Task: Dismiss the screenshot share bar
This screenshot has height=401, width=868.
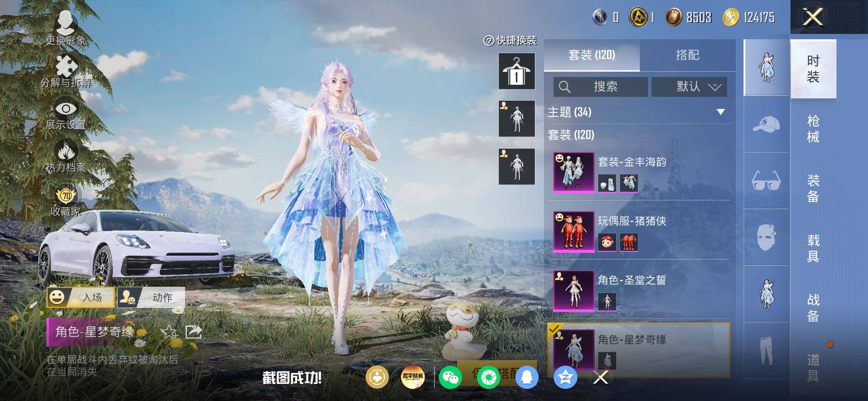Action: (x=601, y=377)
